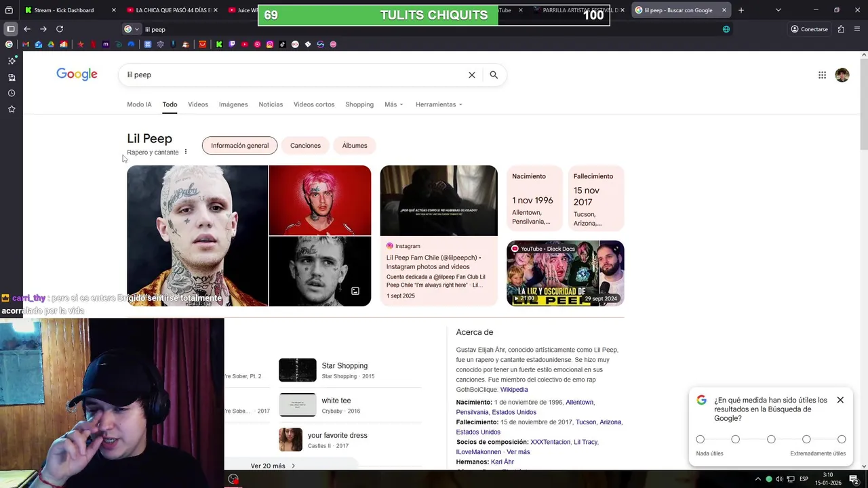
Task: Select the Canciones chip
Action: (305, 146)
